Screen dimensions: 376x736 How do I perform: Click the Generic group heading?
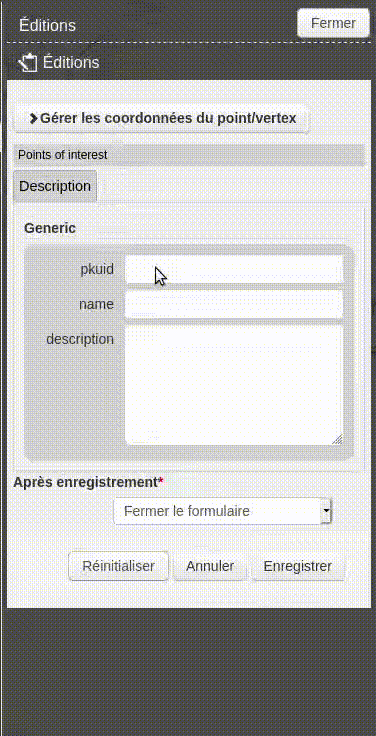[50, 228]
